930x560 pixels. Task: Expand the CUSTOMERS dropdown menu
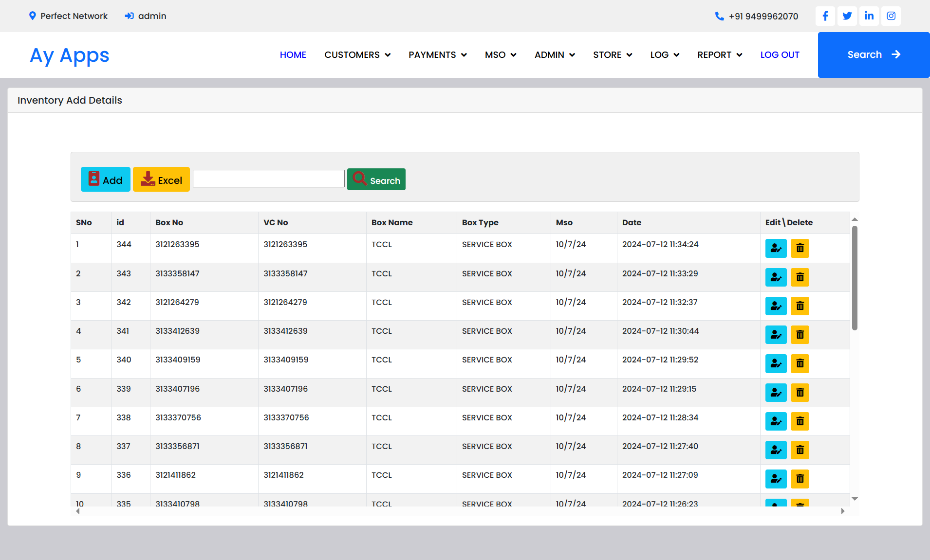357,55
